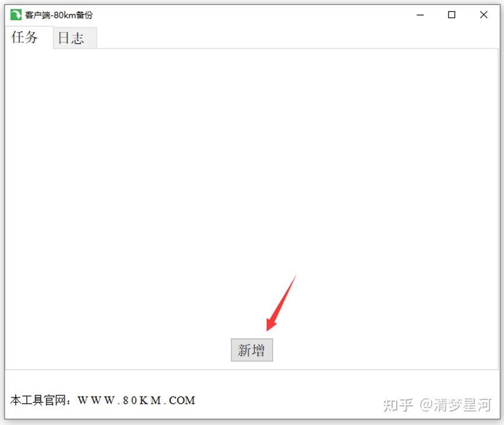This screenshot has width=504, height=425.
Task: Maximize the 80km backup client window
Action: (452, 15)
